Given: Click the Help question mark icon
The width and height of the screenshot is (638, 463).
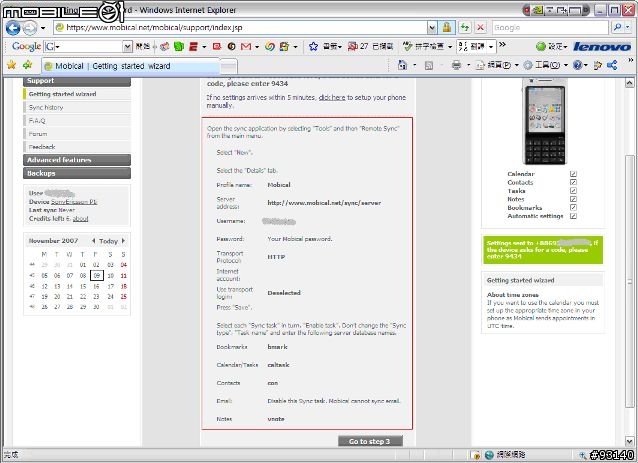Looking at the screenshot, I should coord(577,66).
